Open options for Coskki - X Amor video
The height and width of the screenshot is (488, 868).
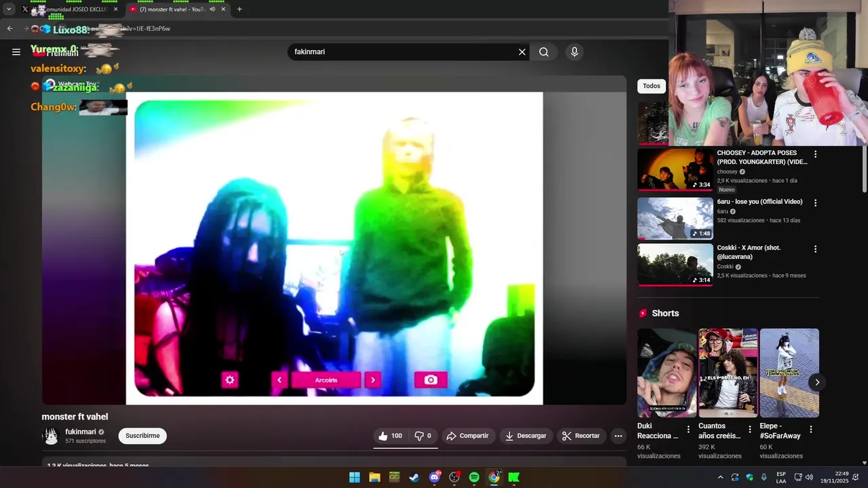815,249
